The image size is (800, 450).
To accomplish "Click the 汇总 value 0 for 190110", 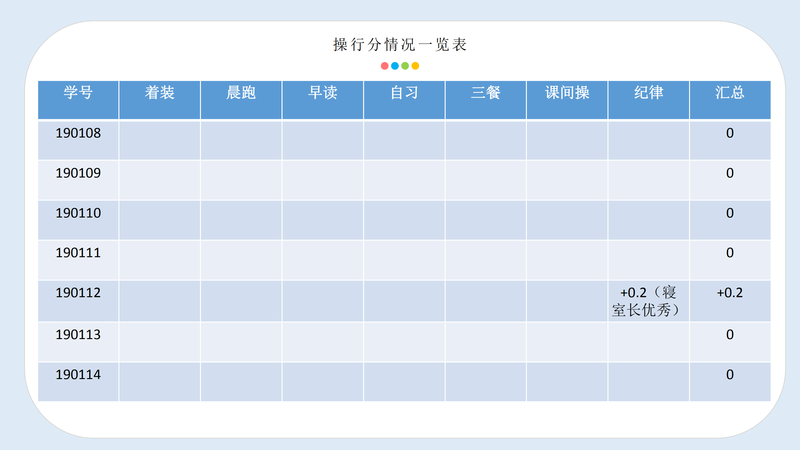I will (730, 213).
